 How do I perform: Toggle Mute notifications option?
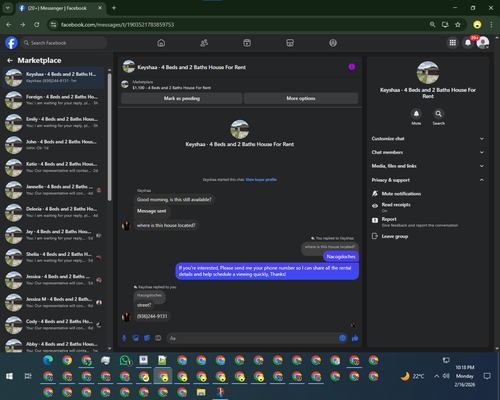pyautogui.click(x=428, y=194)
